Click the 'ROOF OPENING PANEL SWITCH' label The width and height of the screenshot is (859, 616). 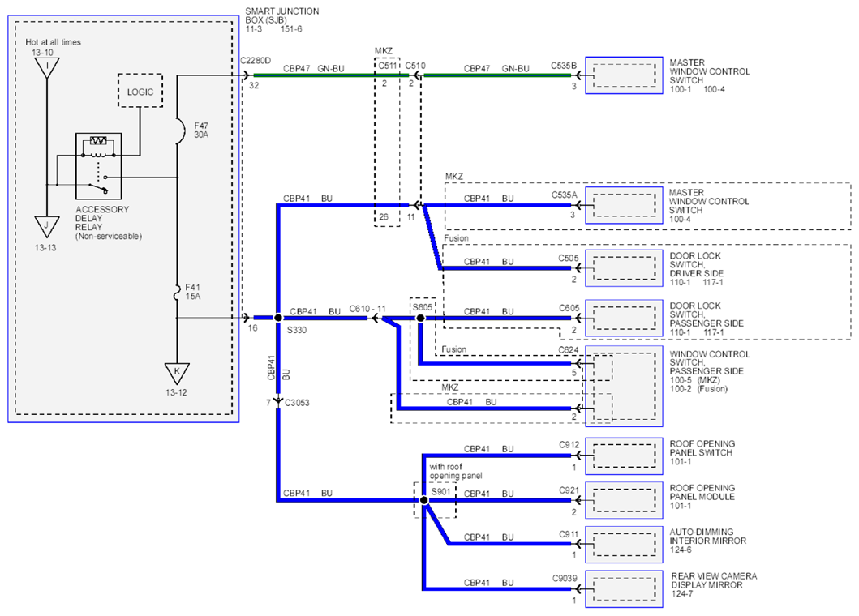pos(702,448)
